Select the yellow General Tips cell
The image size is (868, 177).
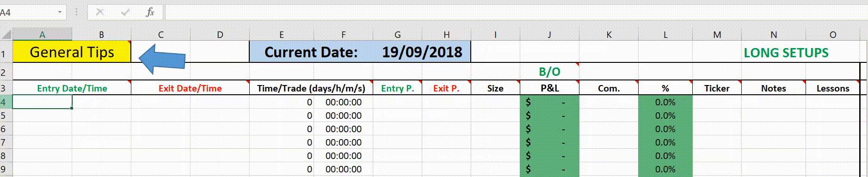(72, 52)
